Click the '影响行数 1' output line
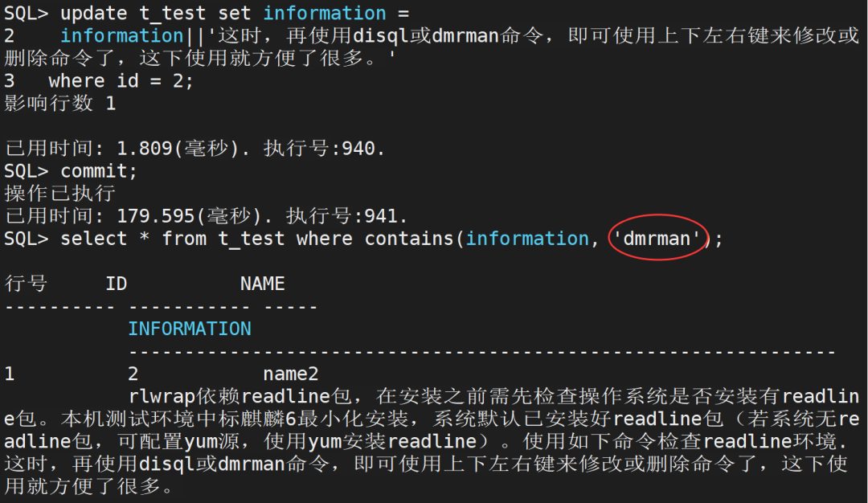 click(x=60, y=104)
